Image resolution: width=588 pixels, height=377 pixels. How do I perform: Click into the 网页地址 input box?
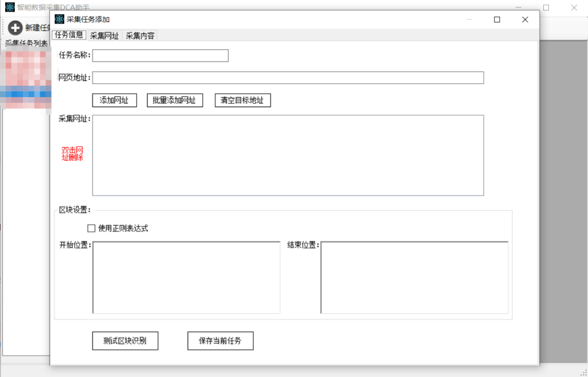[288, 78]
